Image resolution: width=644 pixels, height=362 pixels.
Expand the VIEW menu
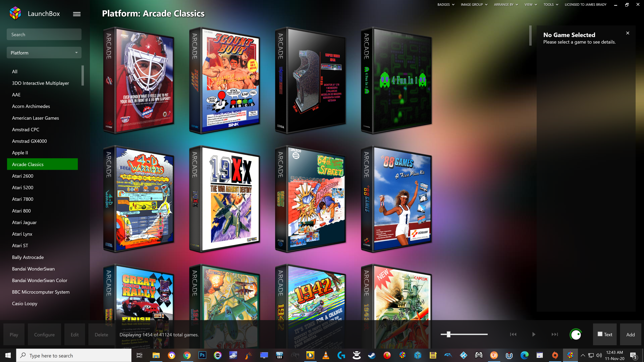click(530, 5)
